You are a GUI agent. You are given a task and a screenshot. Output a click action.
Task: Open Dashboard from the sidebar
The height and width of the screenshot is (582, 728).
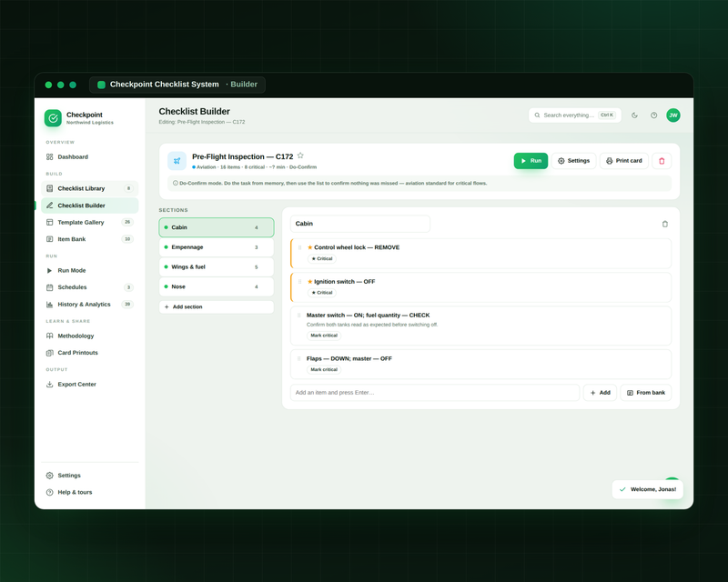tap(89, 157)
